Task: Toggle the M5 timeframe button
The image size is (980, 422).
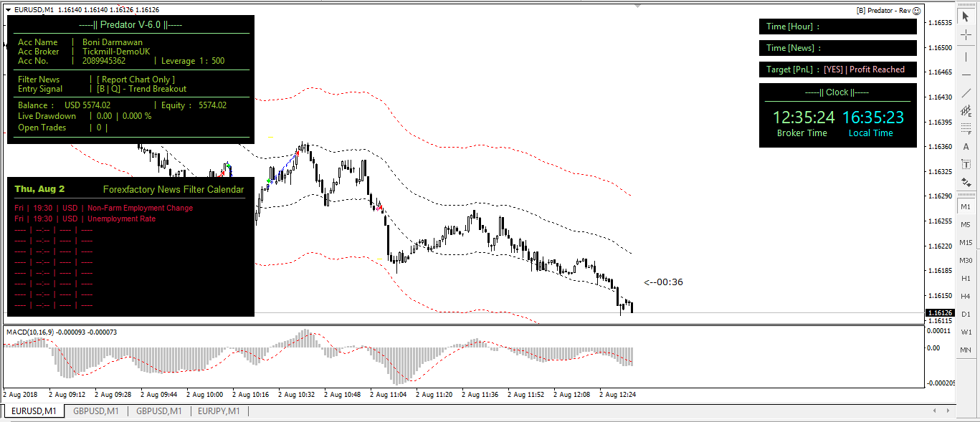Action: pos(966,224)
